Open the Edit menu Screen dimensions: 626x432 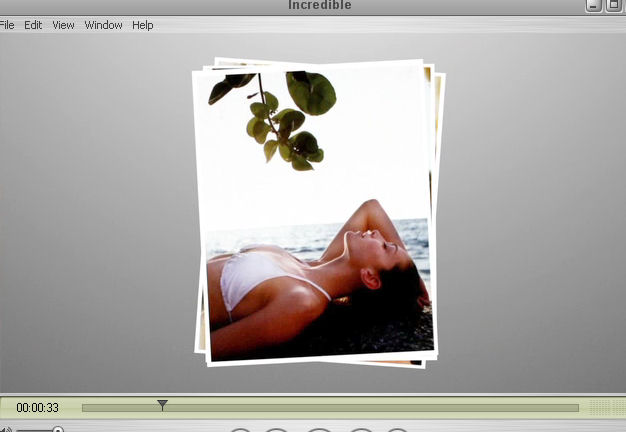33,25
